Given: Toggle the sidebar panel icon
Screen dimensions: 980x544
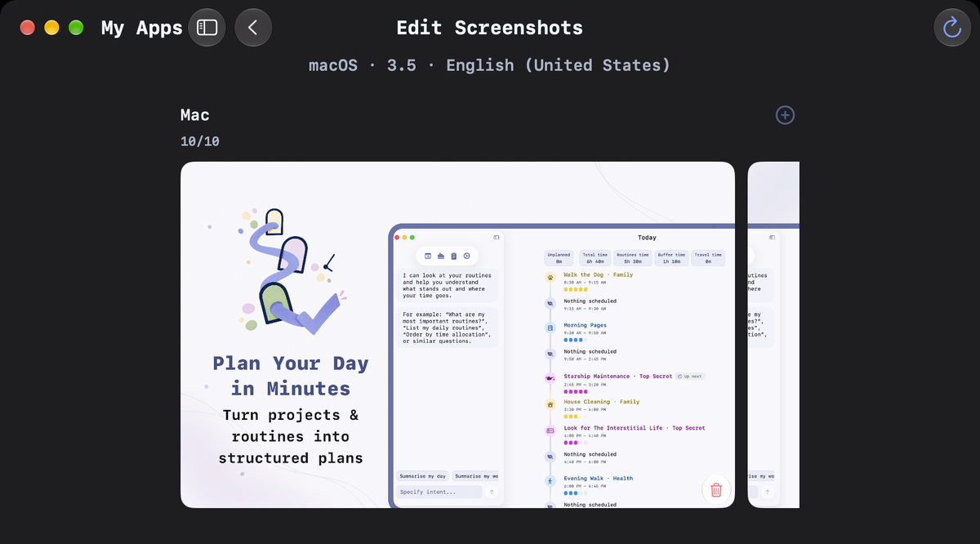Looking at the screenshot, I should 207,28.
